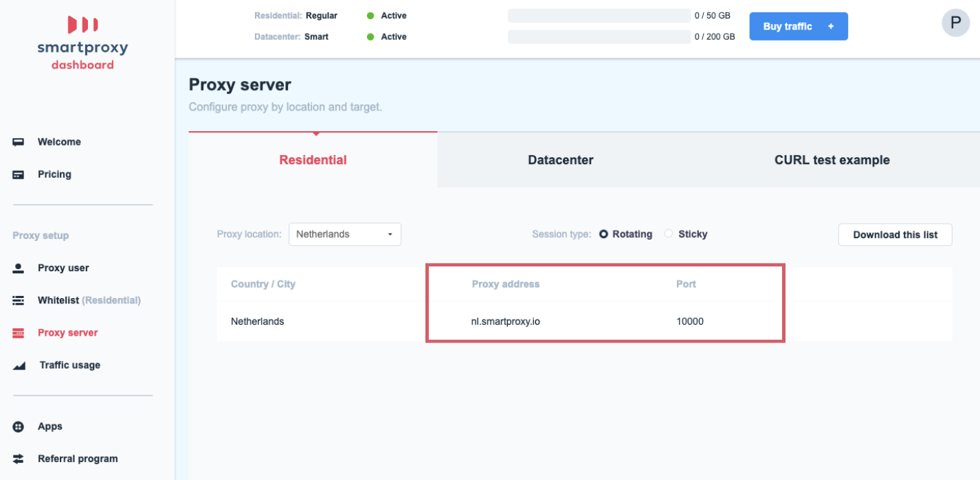Open the profile avatar P
This screenshot has width=980, height=480.
(x=955, y=23)
